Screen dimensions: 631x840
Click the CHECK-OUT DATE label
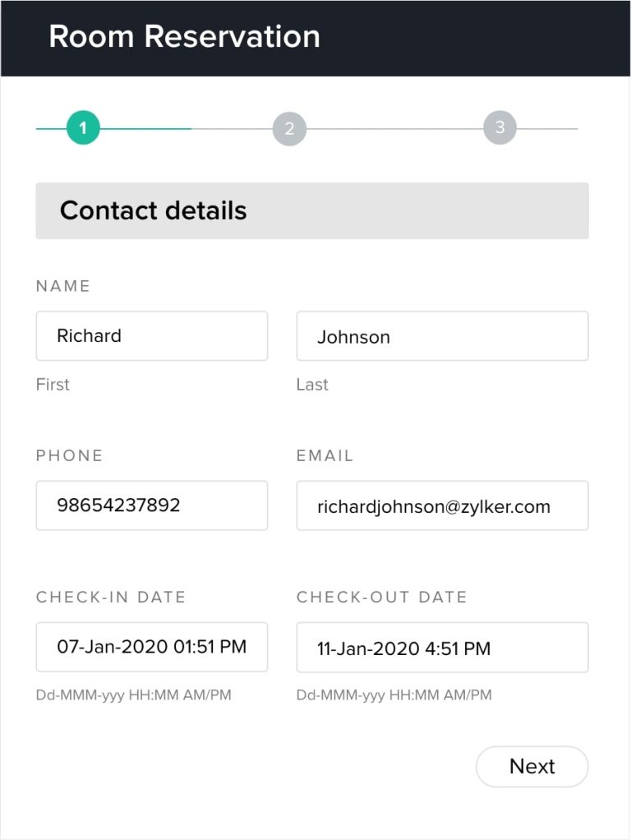coord(382,597)
